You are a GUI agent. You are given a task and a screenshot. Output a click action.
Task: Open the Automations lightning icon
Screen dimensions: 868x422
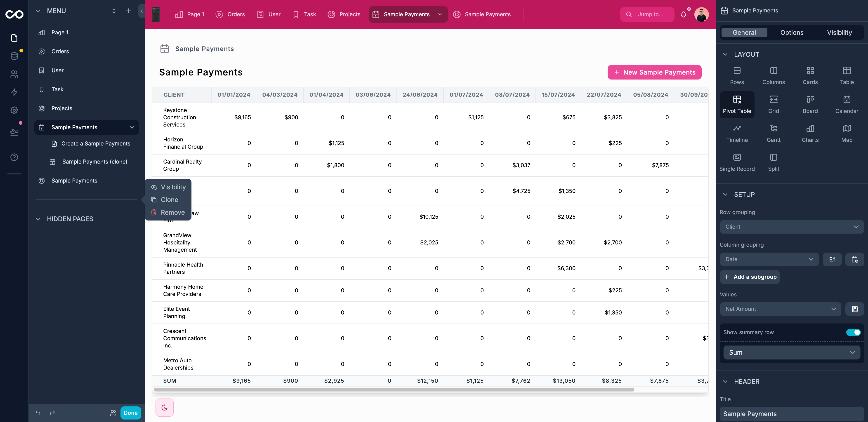point(14,92)
